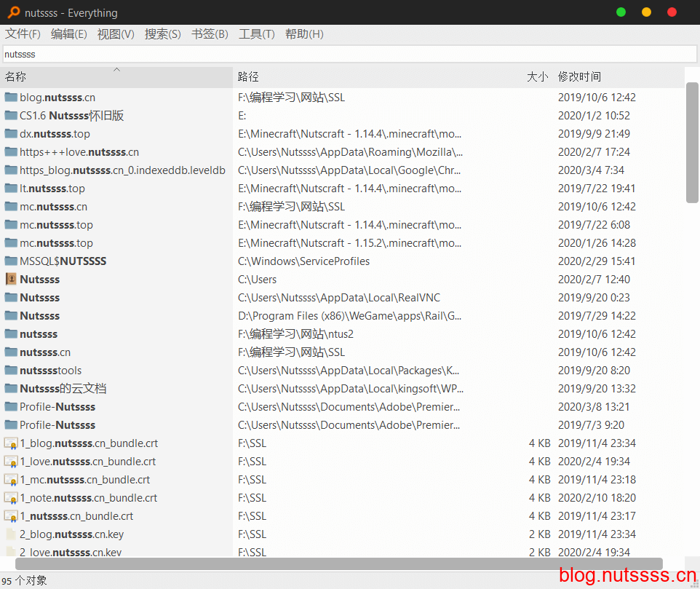This screenshot has width=700, height=589.
Task: Click the search box containing nutssss
Action: pos(349,55)
